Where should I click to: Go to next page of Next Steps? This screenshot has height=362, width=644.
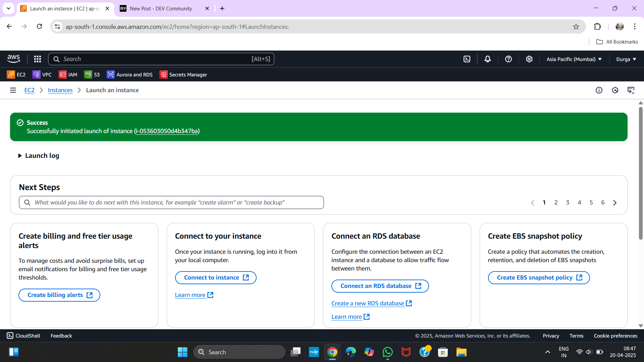[x=615, y=202]
